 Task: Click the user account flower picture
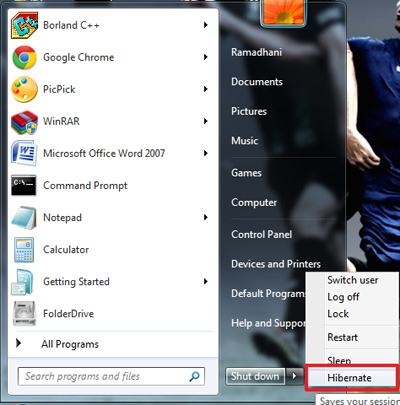pyautogui.click(x=283, y=12)
